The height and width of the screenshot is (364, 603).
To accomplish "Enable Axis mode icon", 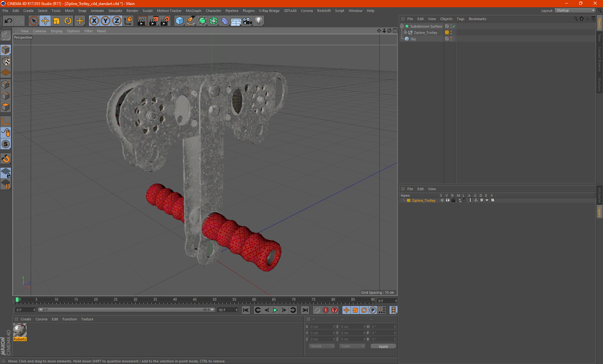I will (6, 121).
